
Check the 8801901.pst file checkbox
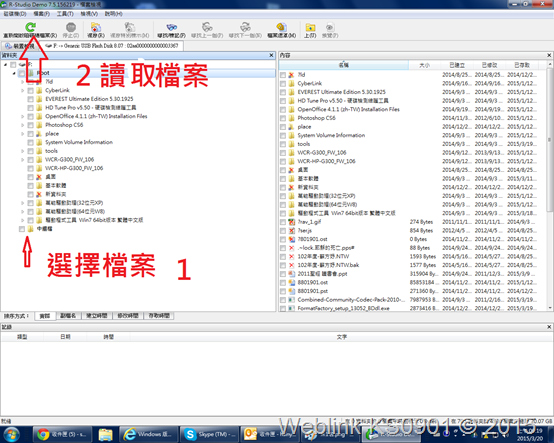pyautogui.click(x=283, y=291)
